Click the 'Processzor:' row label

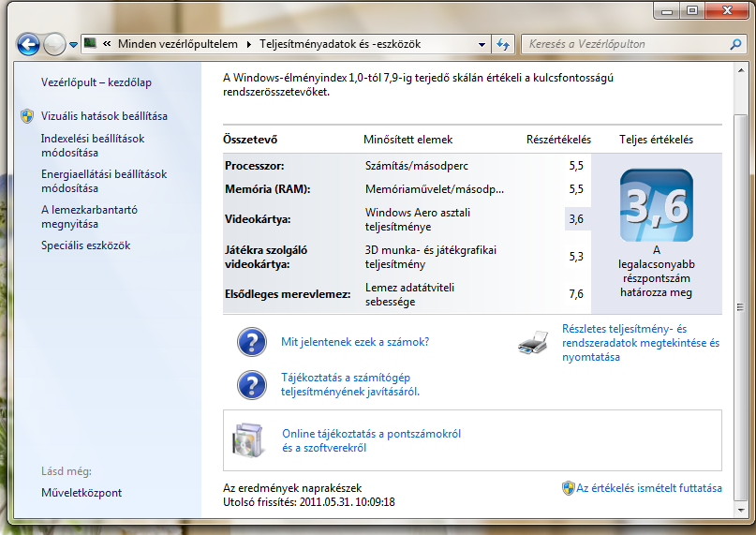click(x=254, y=166)
